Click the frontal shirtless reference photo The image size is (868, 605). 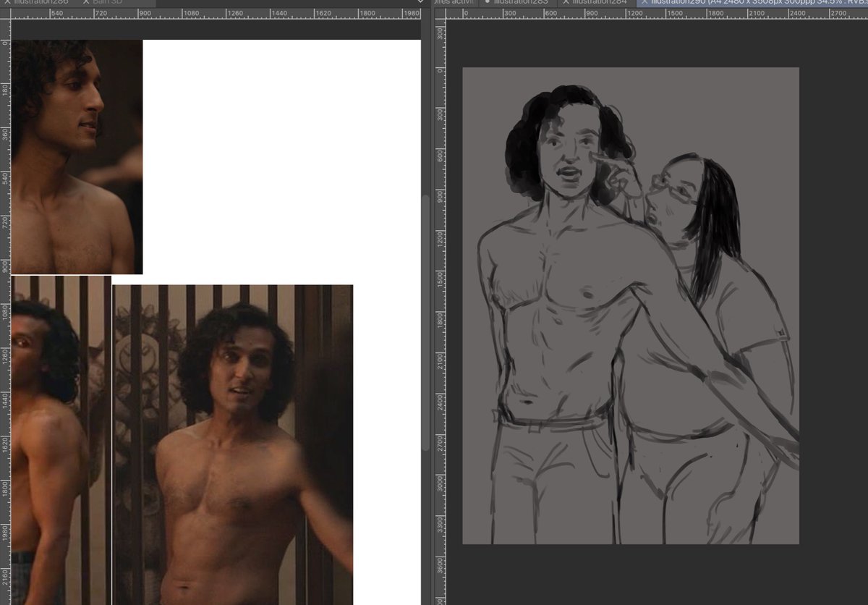pyautogui.click(x=233, y=444)
